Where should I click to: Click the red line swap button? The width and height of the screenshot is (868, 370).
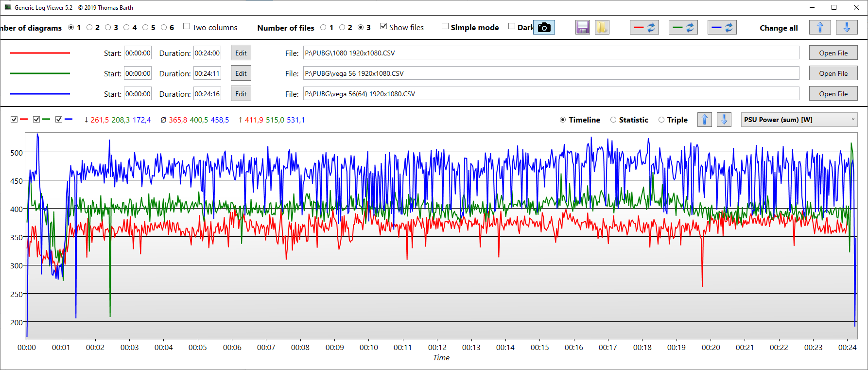pyautogui.click(x=644, y=28)
